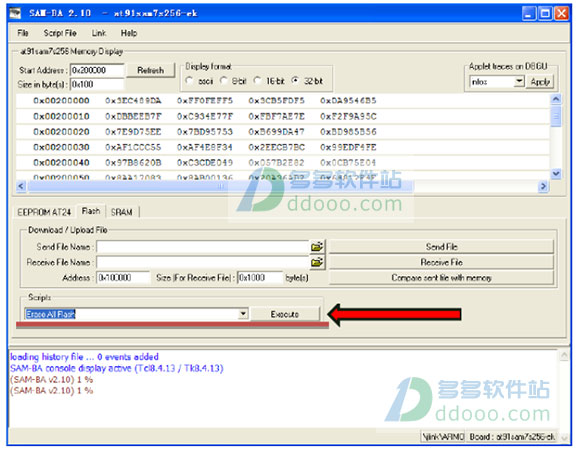The height and width of the screenshot is (452, 580).
Task: Maximize the SAM-BA window
Action: [545, 14]
